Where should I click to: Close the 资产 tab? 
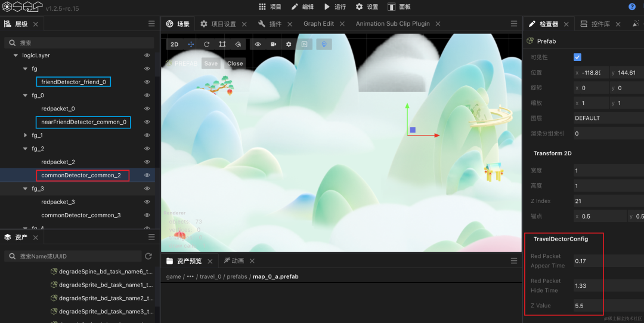(x=36, y=238)
